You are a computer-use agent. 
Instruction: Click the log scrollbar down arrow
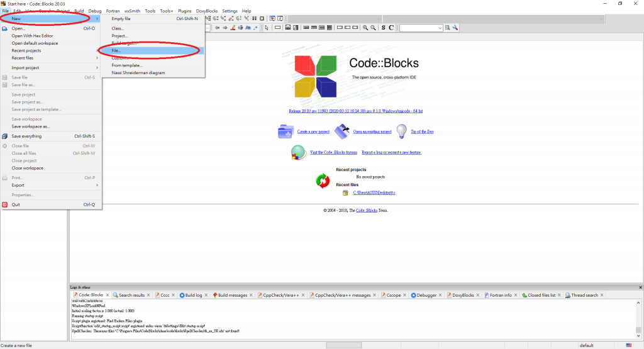tap(638, 335)
